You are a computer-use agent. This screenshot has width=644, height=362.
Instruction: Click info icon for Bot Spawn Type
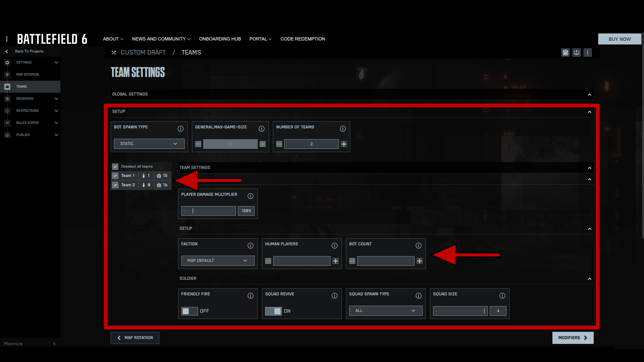[180, 129]
